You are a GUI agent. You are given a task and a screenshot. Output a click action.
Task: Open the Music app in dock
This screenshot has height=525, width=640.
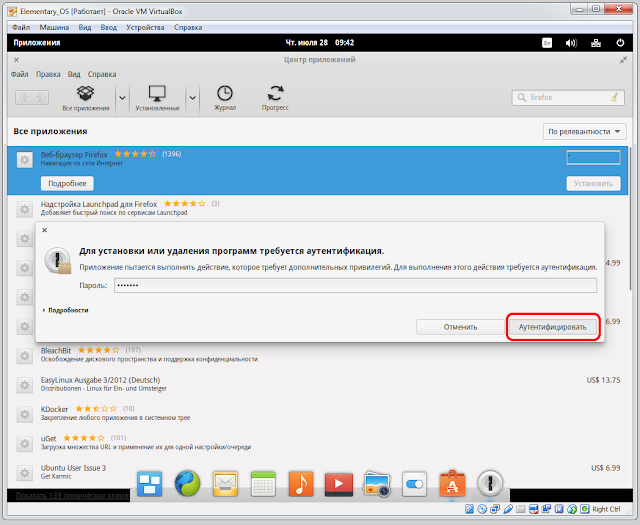coord(301,484)
